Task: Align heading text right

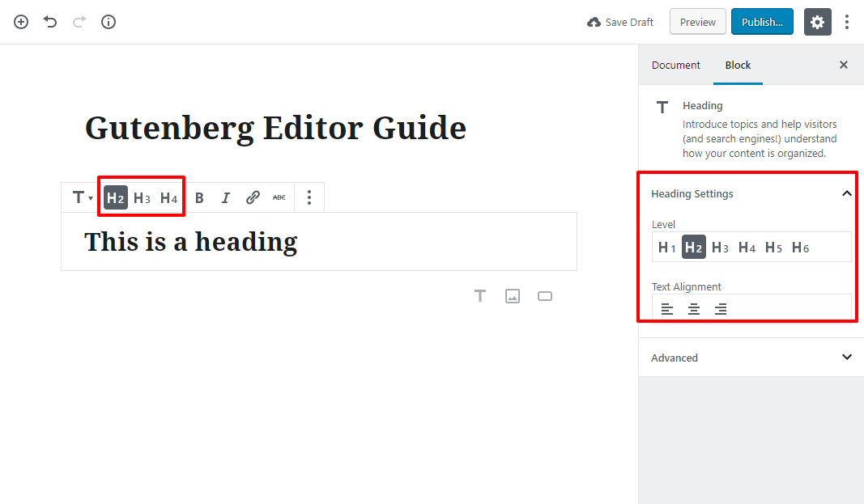Action: pyautogui.click(x=720, y=309)
